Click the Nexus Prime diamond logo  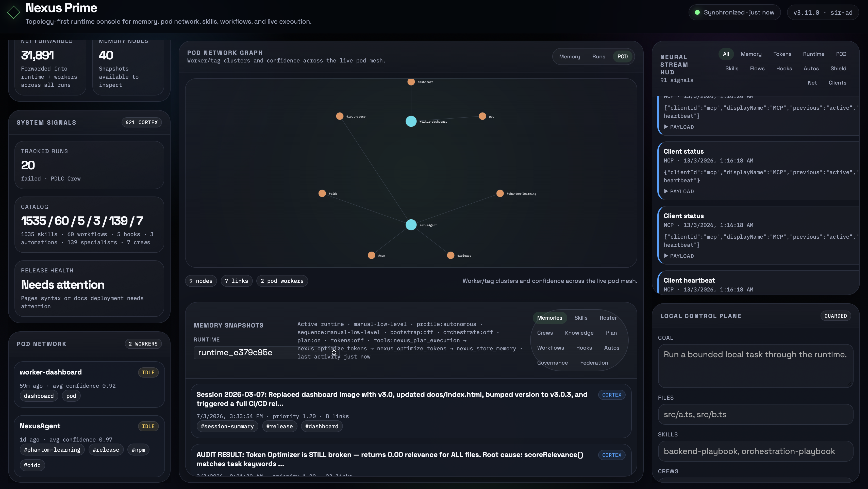point(13,13)
